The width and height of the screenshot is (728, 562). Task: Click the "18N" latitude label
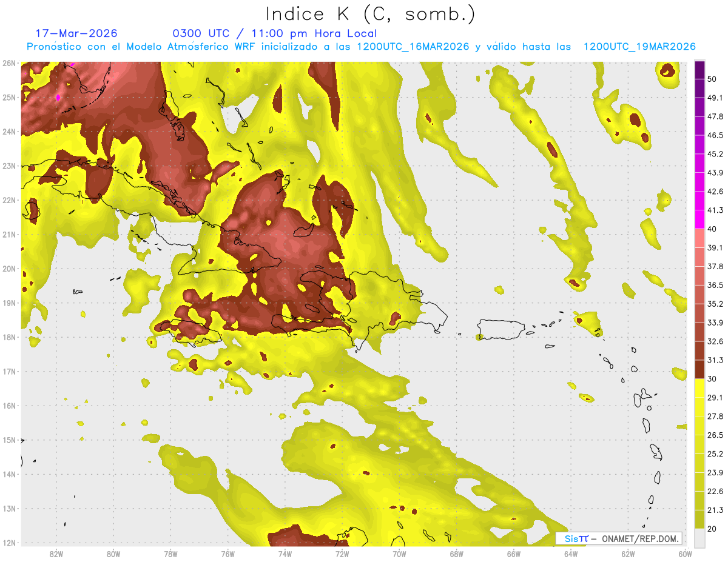click(9, 337)
